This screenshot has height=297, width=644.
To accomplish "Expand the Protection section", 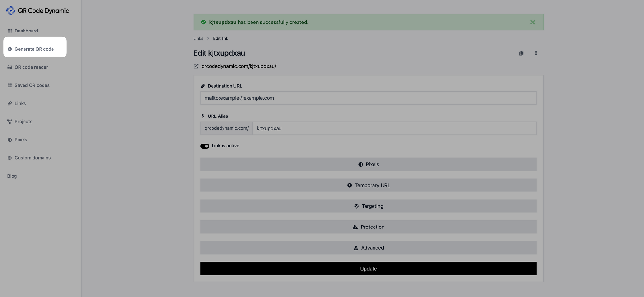I will point(368,227).
